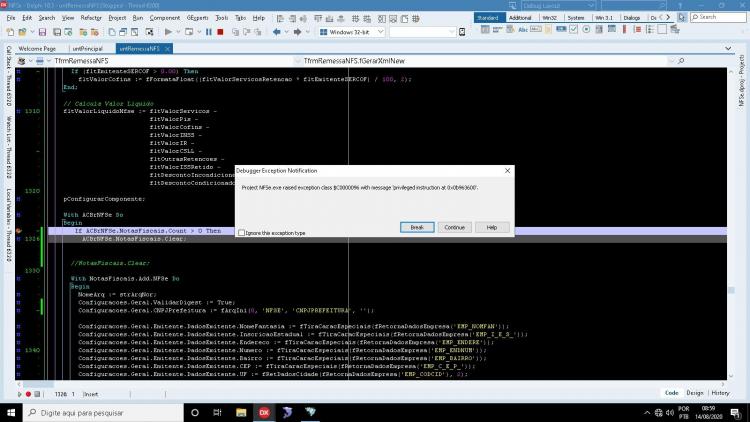
Task: Click the red Stop program toolbar icon
Action: [220, 32]
